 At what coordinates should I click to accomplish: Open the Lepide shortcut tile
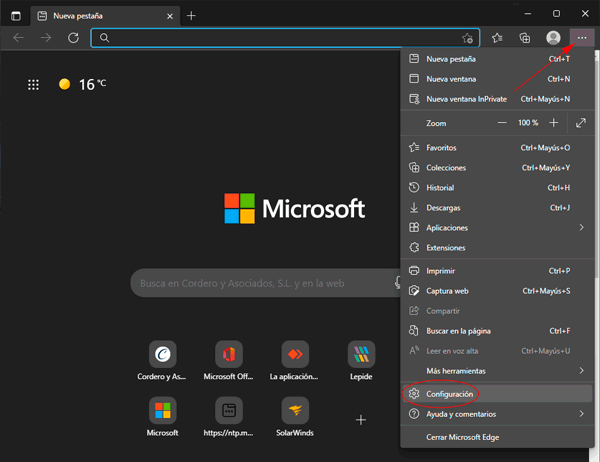tap(361, 361)
